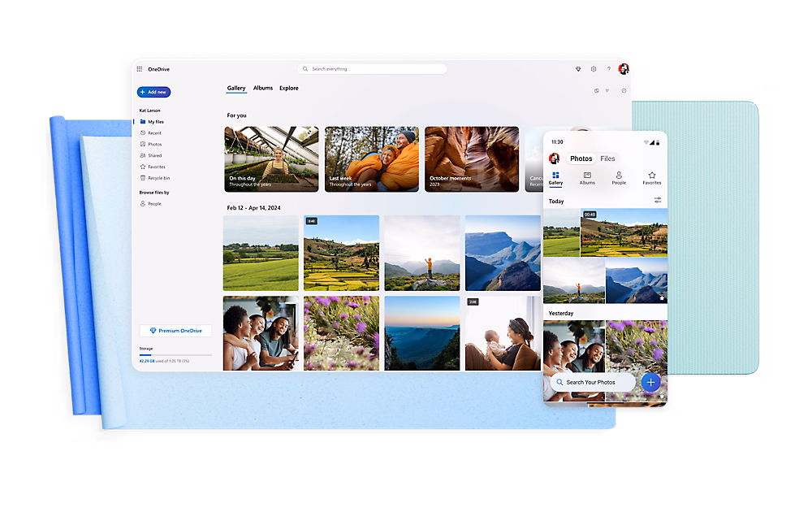Image resolution: width=812 pixels, height=512 pixels.
Task: Open the purple flowers photo in the desktop gallery
Action: coord(341,333)
